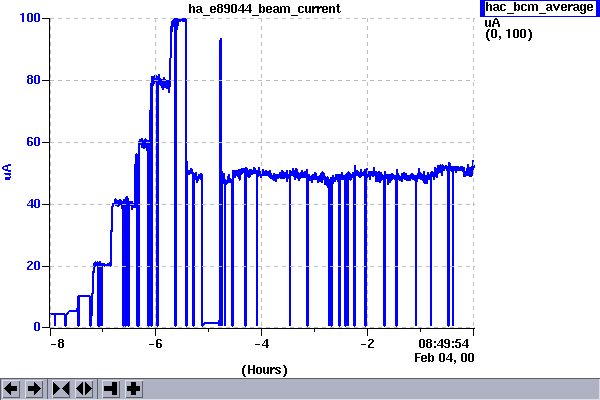This screenshot has width=600, height=400.
Task: Click the left arrow scroll-back icon
Action: click(12, 388)
